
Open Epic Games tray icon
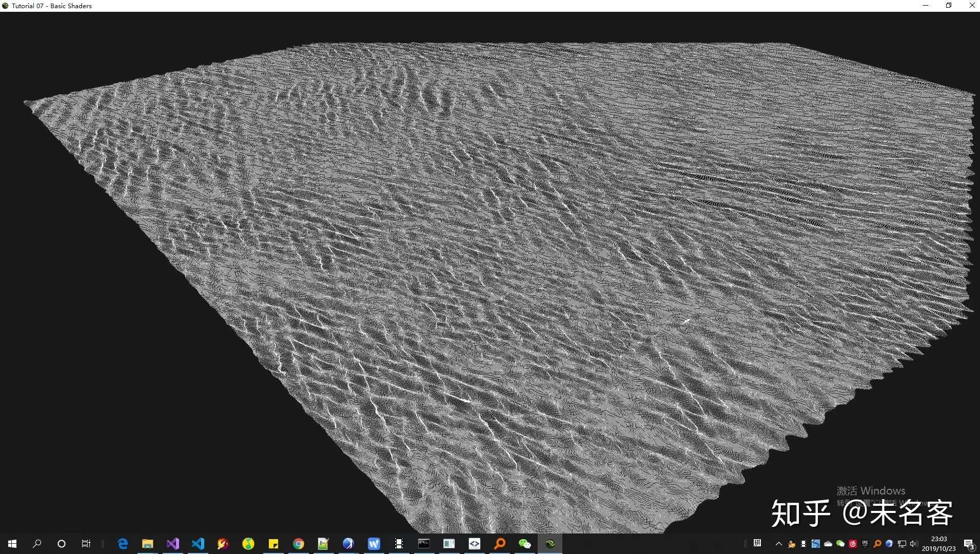(865, 544)
